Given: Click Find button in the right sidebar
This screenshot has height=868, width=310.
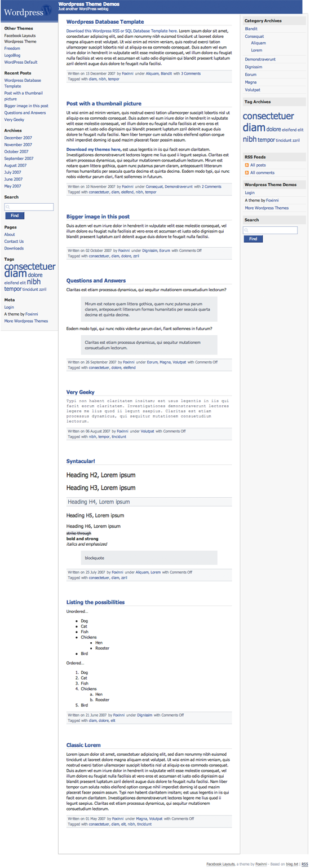Looking at the screenshot, I should click(254, 239).
